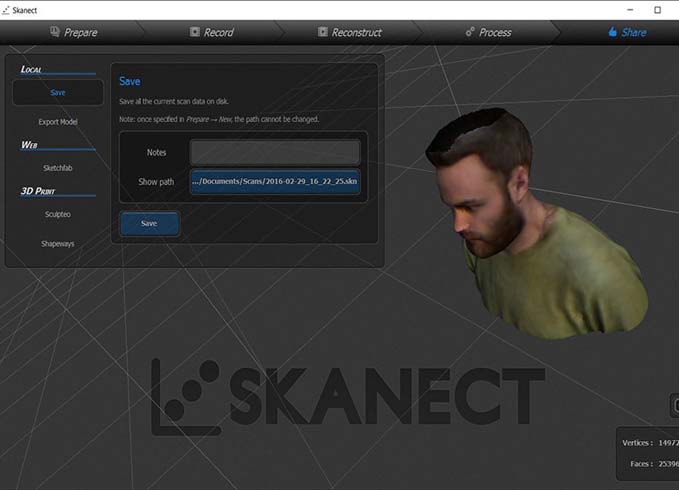
Task: Select Shapeways 3D print option
Action: pos(58,244)
